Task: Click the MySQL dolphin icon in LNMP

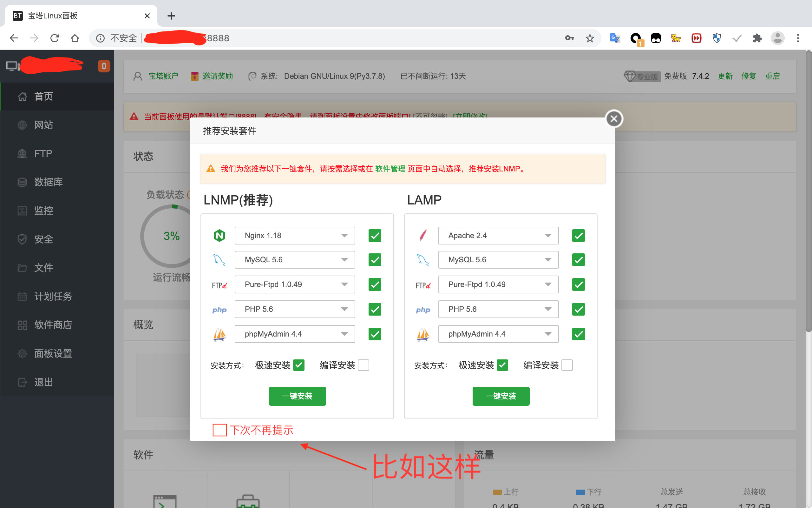Action: [219, 260]
